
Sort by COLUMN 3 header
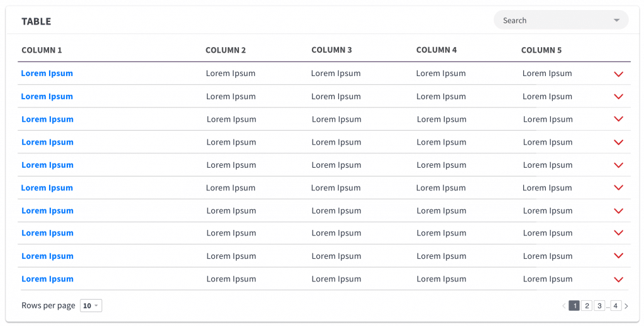pos(331,50)
